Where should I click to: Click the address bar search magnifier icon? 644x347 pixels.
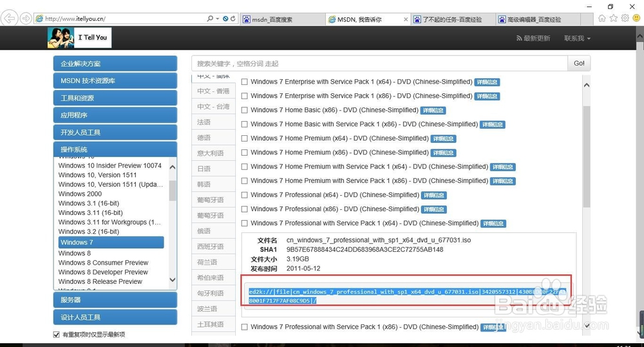(210, 19)
